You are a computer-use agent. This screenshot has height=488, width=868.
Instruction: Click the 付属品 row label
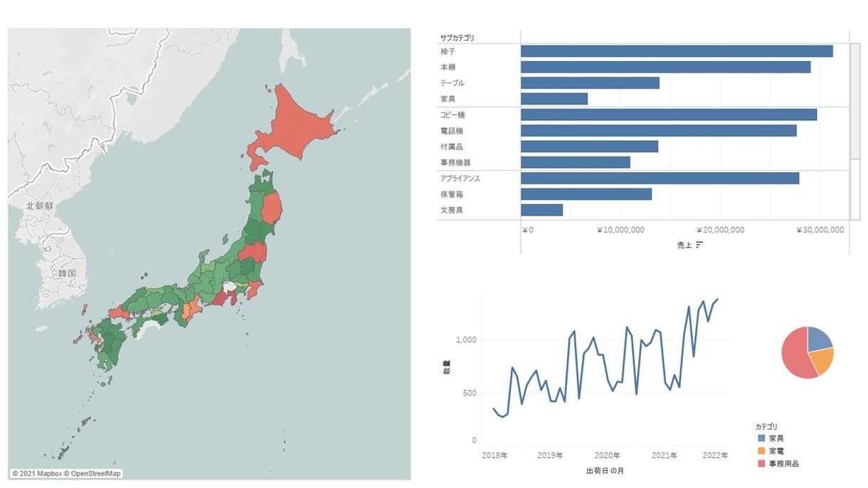pos(452,147)
